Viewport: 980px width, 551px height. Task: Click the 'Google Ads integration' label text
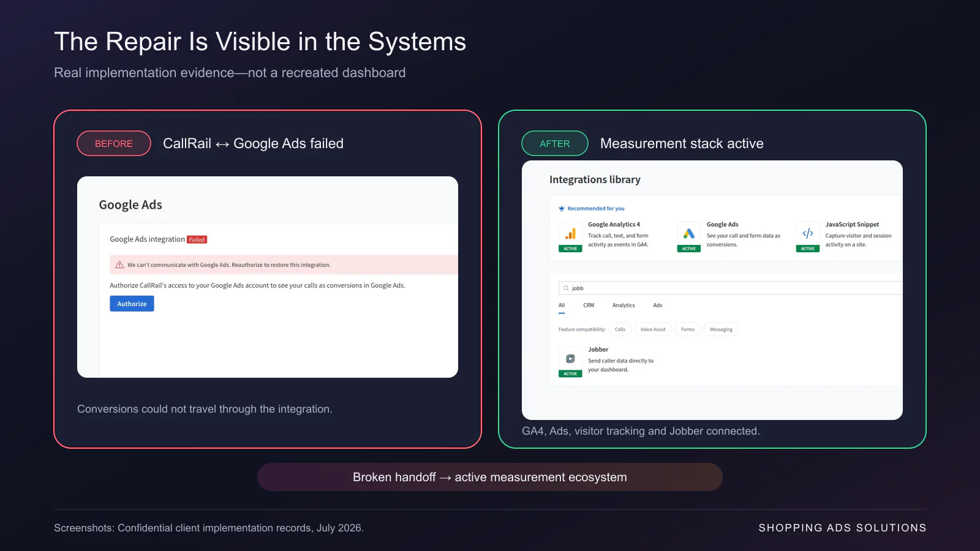[x=147, y=239]
